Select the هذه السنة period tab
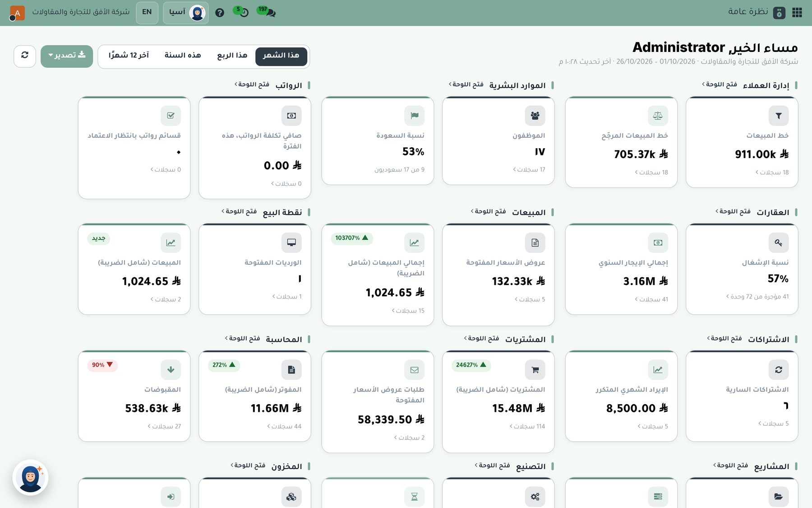The width and height of the screenshot is (812, 508). tap(183, 56)
